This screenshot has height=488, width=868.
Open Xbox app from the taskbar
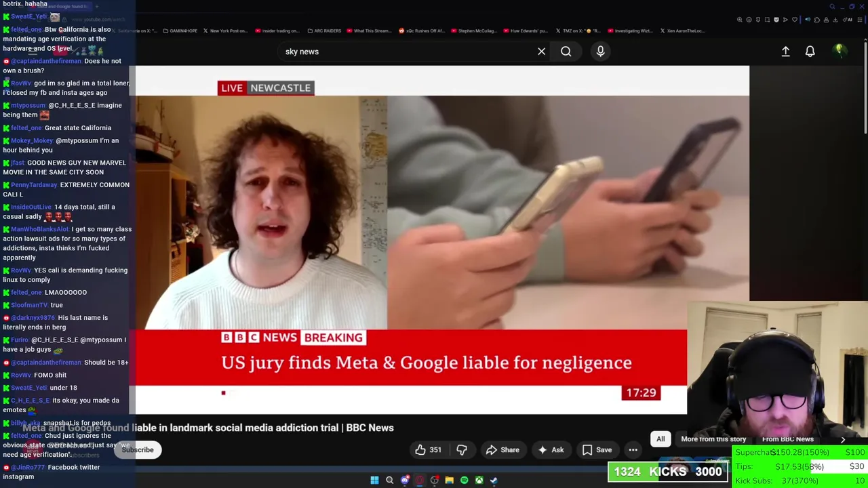[479, 481]
